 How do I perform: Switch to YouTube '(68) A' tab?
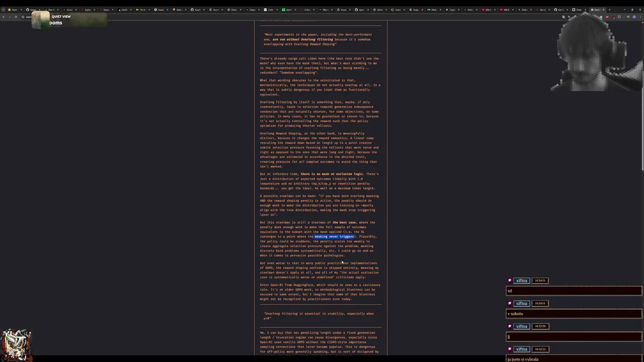[x=489, y=10]
